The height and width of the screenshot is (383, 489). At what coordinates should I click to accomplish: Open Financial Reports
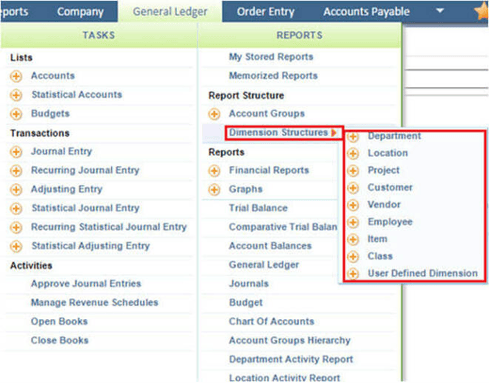pos(269,170)
